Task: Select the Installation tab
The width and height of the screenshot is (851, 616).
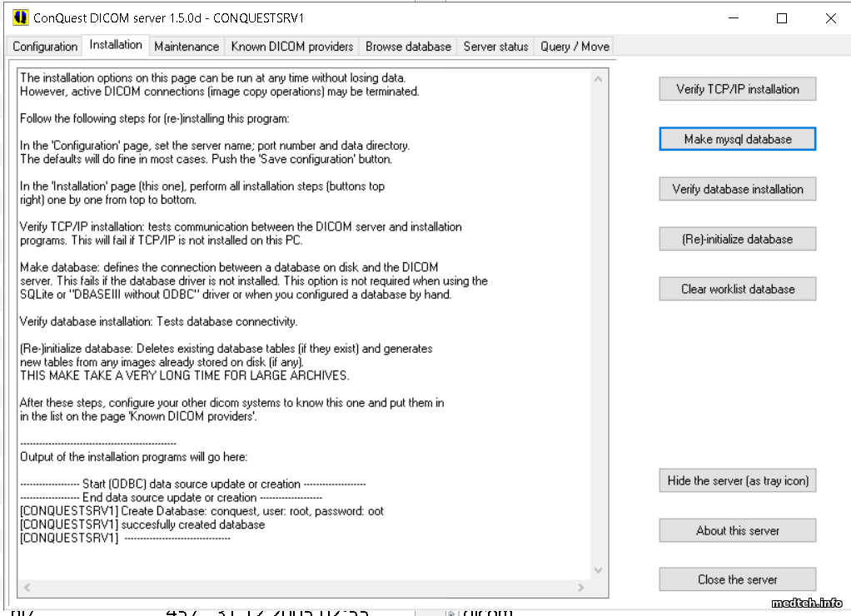Action: click(116, 45)
